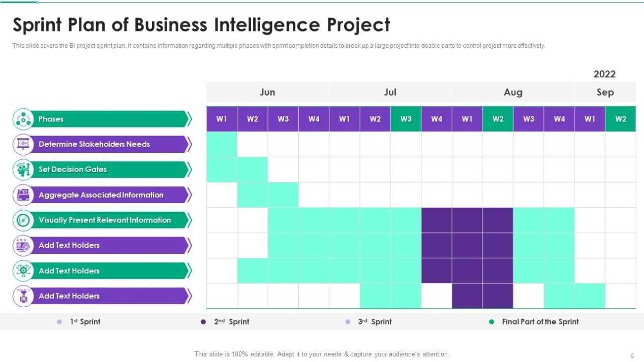The height and width of the screenshot is (362, 644).
Task: Select the Visually Present Relevant Information compass icon
Action: (23, 220)
